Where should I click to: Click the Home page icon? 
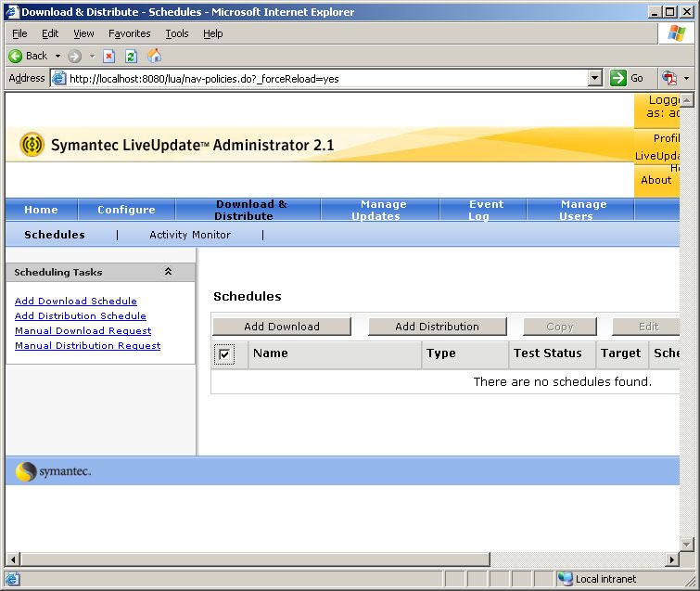pos(155,56)
